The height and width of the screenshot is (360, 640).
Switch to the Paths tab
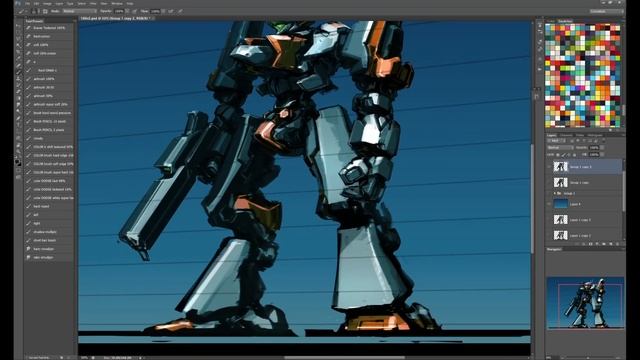point(580,135)
